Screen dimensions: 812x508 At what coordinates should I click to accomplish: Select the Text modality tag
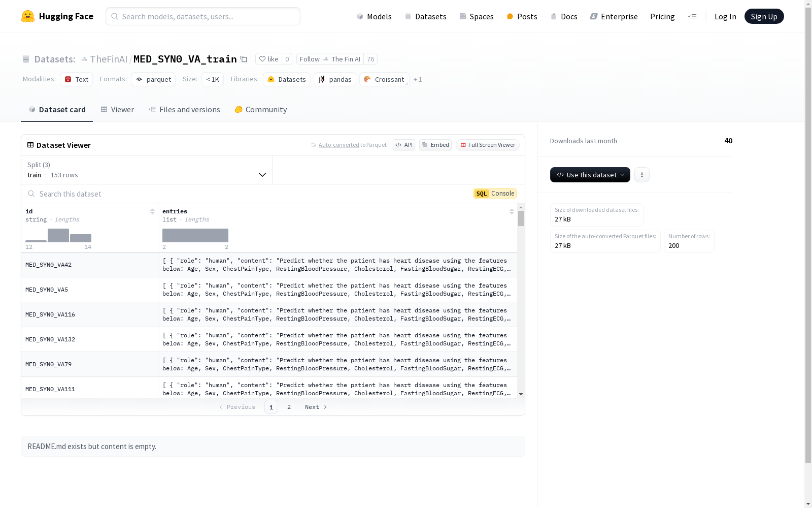[x=77, y=79]
